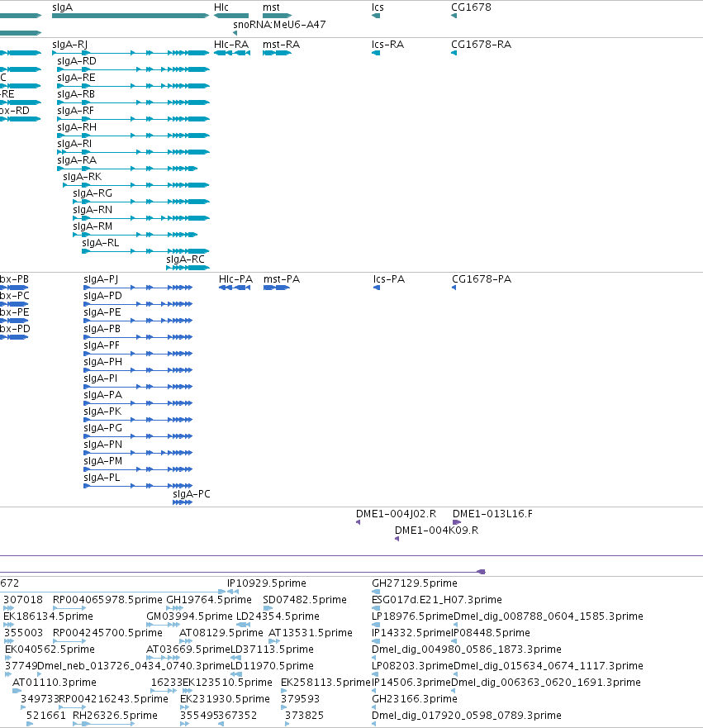703x728 pixels.
Task: Select the slgA gene feature bar
Action: tap(131, 16)
